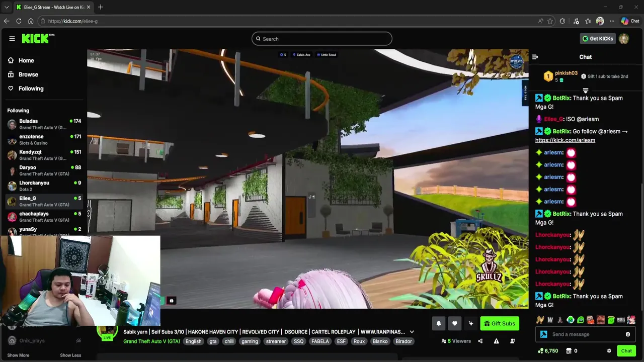Image resolution: width=644 pixels, height=362 pixels.
Task: Click the streamer avatar with LIVE badge
Action: tap(107, 332)
